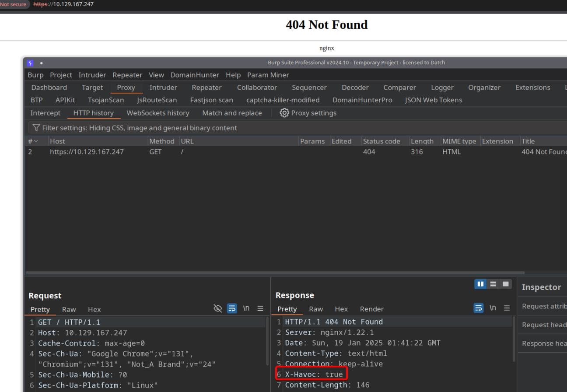Image resolution: width=567 pixels, height=392 pixels.
Task: Switch to the Intruder tool tab
Action: point(163,87)
